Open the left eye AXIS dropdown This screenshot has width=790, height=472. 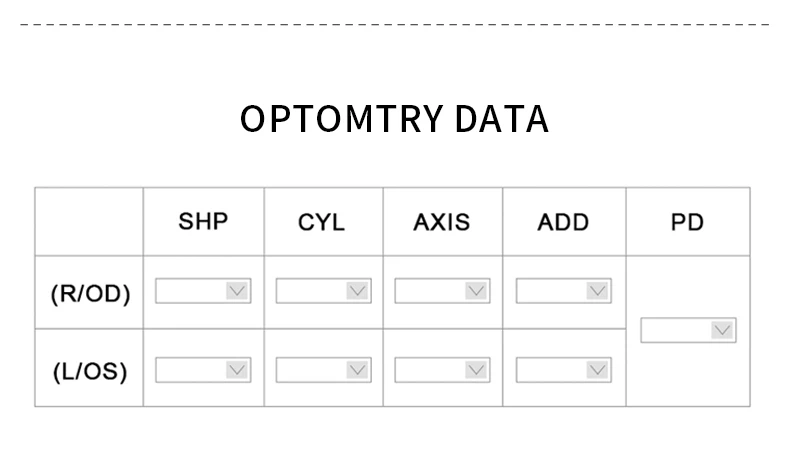(x=442, y=370)
